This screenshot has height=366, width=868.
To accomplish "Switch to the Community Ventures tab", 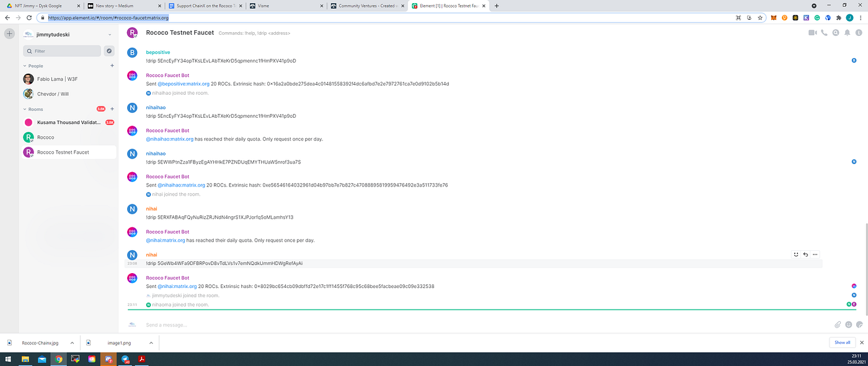I will click(366, 6).
